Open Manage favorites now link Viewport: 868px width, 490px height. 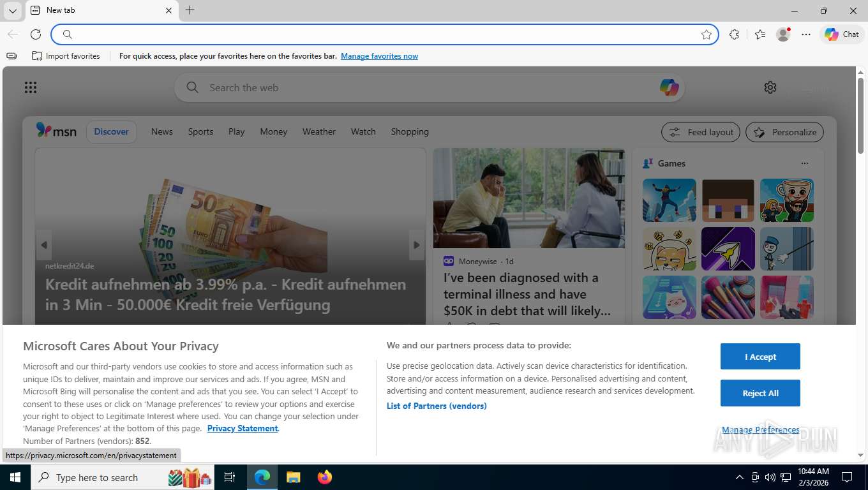[379, 56]
